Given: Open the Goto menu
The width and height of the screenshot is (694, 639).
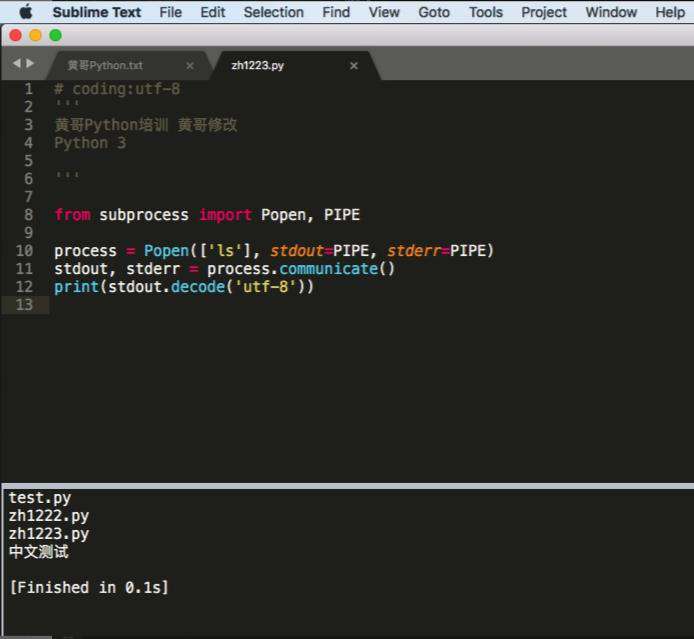Looking at the screenshot, I should point(434,12).
